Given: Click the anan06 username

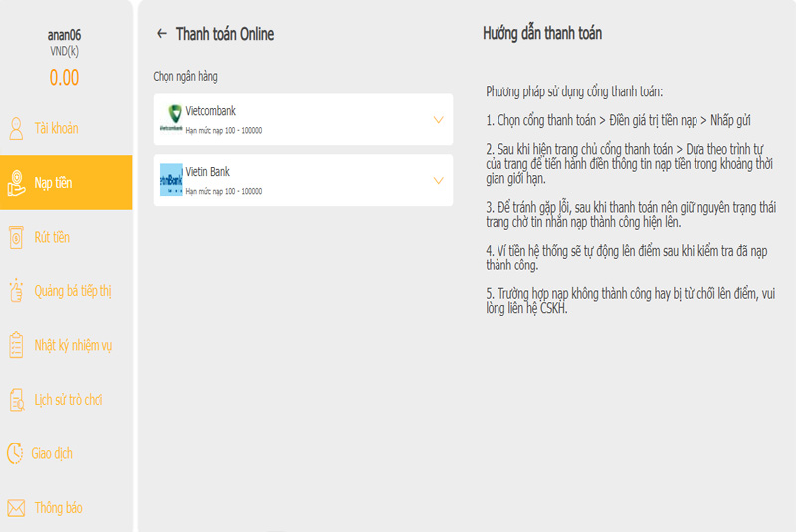Looking at the screenshot, I should click(64, 34).
